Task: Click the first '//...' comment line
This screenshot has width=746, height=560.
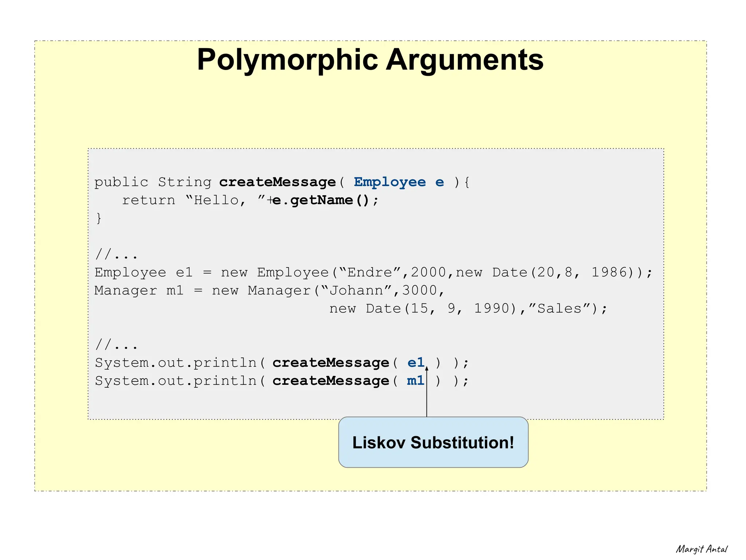Action: point(117,254)
